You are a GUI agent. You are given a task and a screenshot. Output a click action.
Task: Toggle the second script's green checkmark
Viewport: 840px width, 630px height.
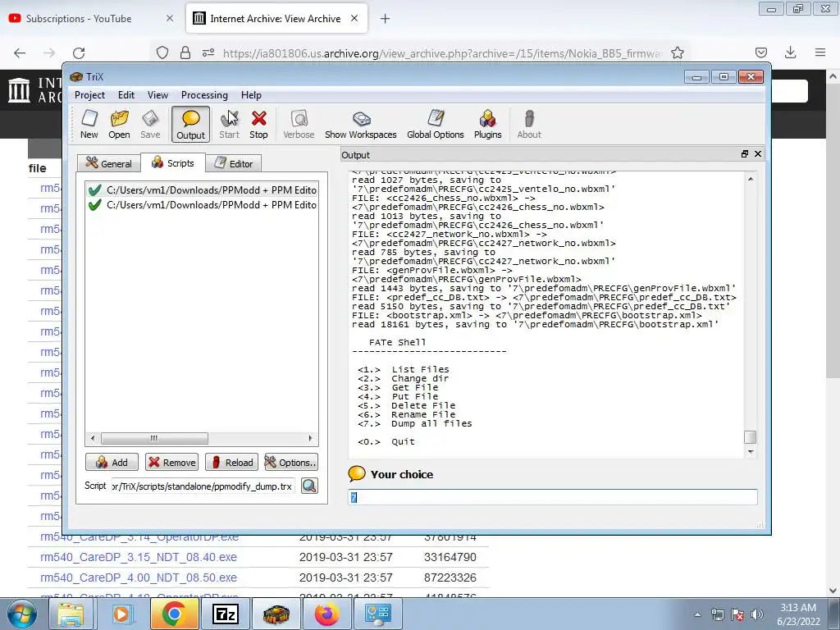(95, 205)
